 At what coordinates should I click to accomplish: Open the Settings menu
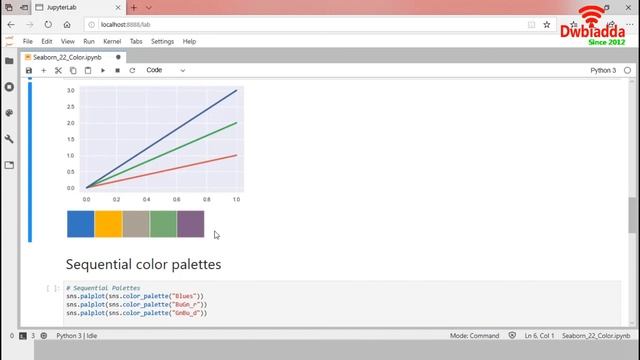[162, 42]
